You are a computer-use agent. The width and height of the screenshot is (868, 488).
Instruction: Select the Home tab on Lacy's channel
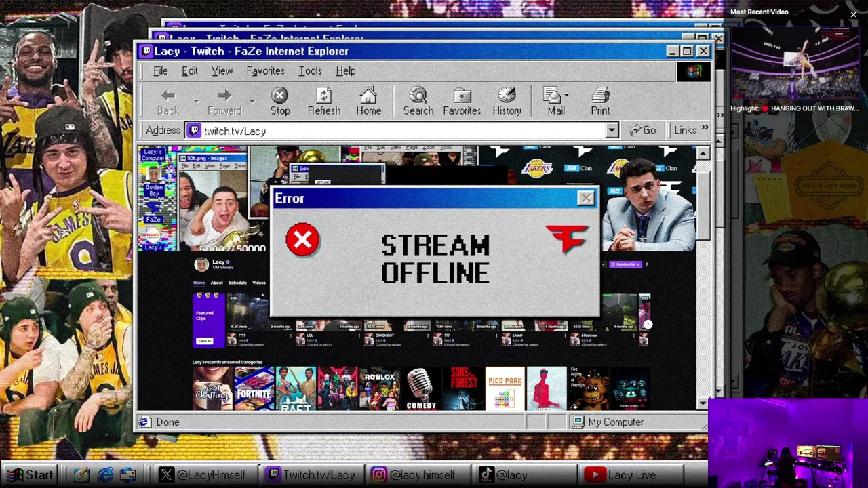pos(199,283)
